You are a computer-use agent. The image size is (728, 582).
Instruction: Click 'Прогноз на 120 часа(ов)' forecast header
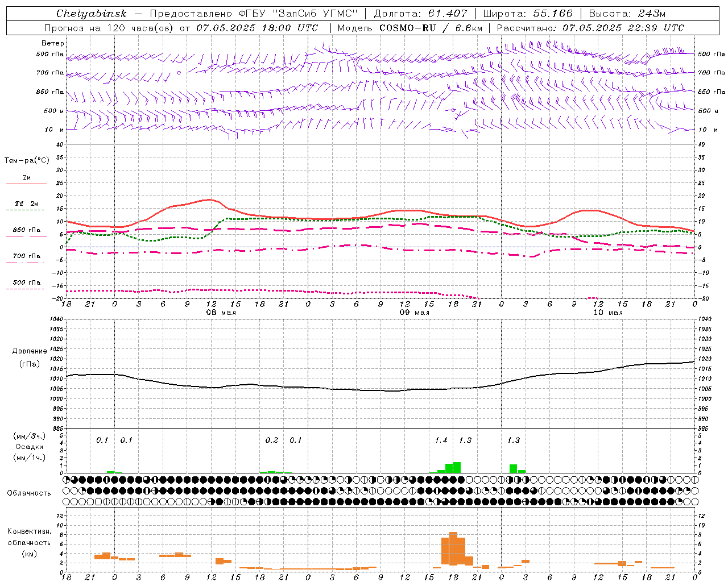pos(110,28)
